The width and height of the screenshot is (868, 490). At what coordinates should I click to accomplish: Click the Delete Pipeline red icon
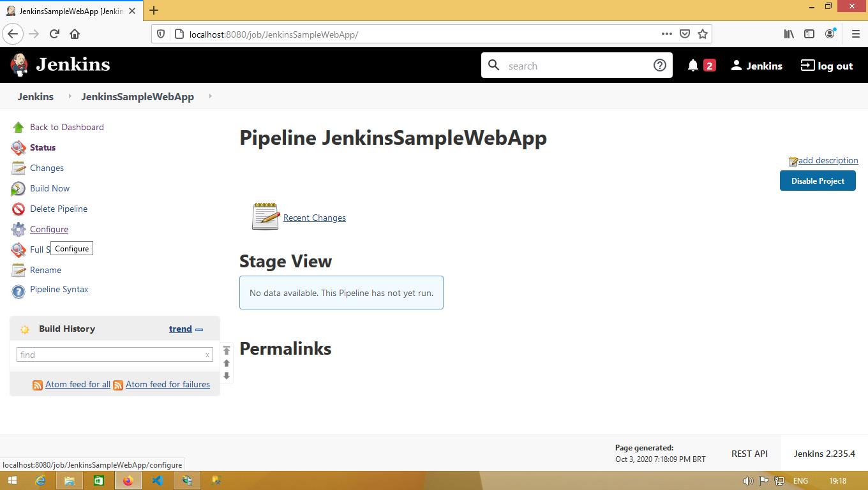point(19,209)
